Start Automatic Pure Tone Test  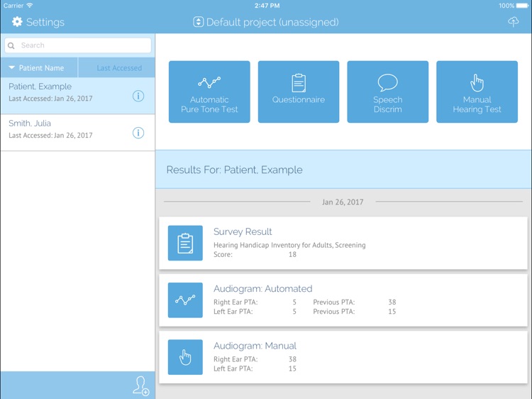[x=209, y=92]
